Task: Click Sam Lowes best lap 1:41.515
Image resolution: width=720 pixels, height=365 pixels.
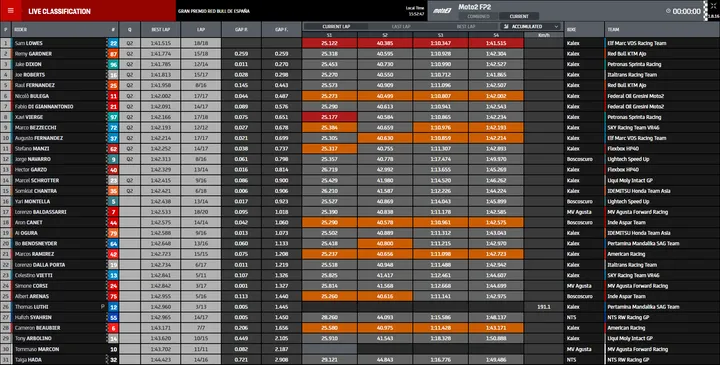Action: point(161,43)
